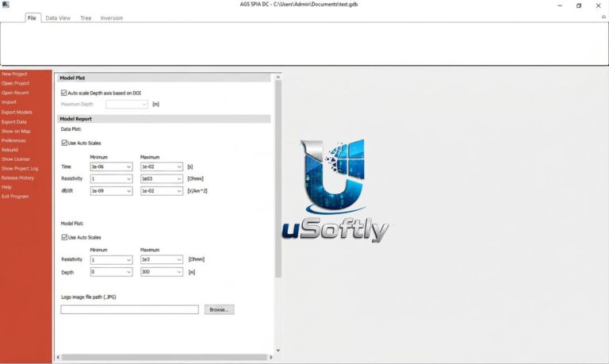This screenshot has width=609, height=364.
Task: Click the scroll right arrow at panel bottom
Action: (x=270, y=357)
